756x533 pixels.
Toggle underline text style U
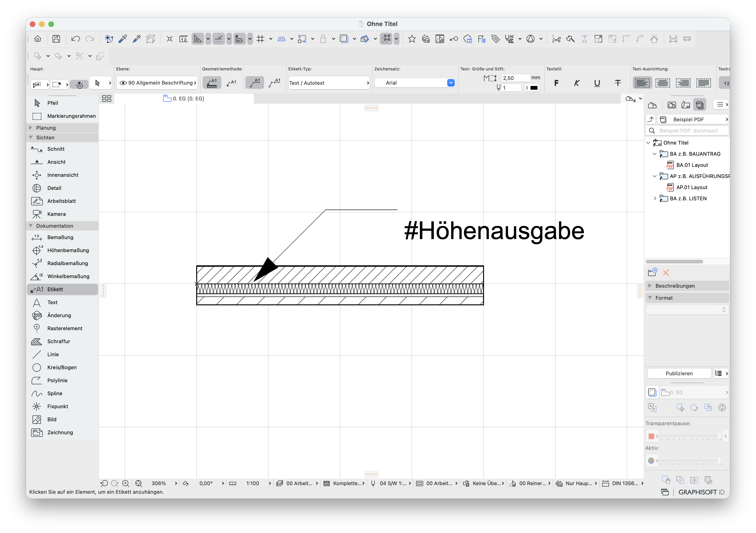pos(597,83)
